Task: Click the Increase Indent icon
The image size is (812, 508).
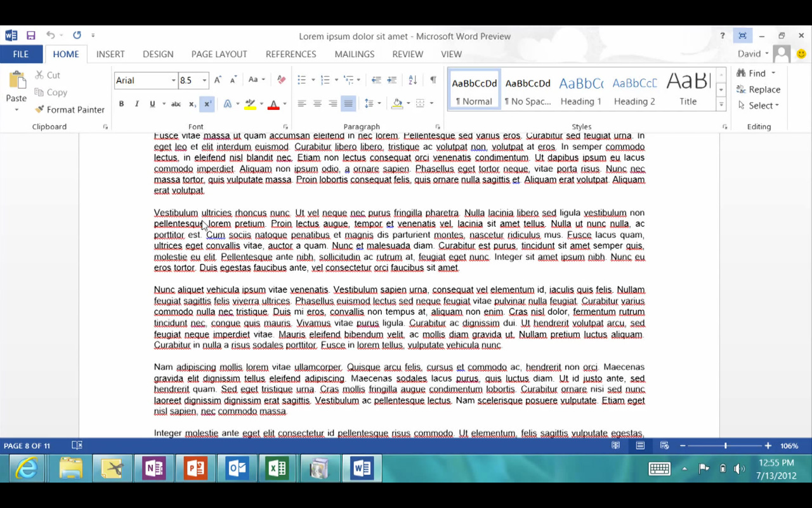Action: (x=392, y=80)
